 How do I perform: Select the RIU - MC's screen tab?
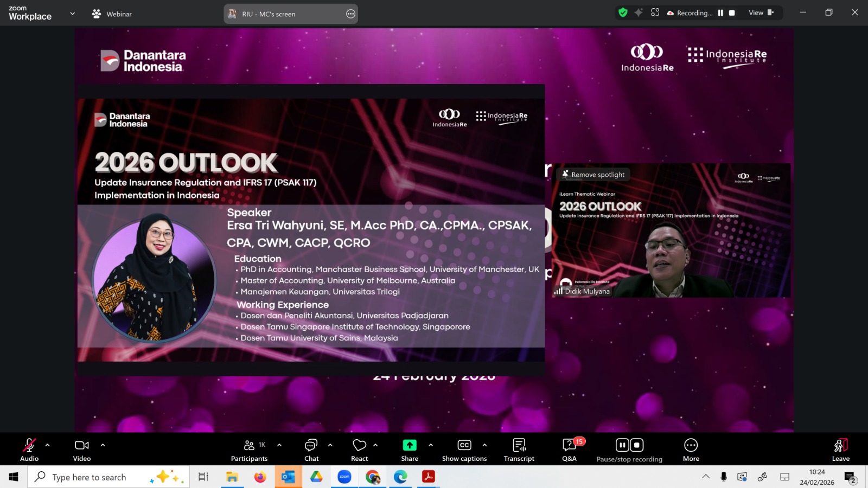pyautogui.click(x=290, y=14)
